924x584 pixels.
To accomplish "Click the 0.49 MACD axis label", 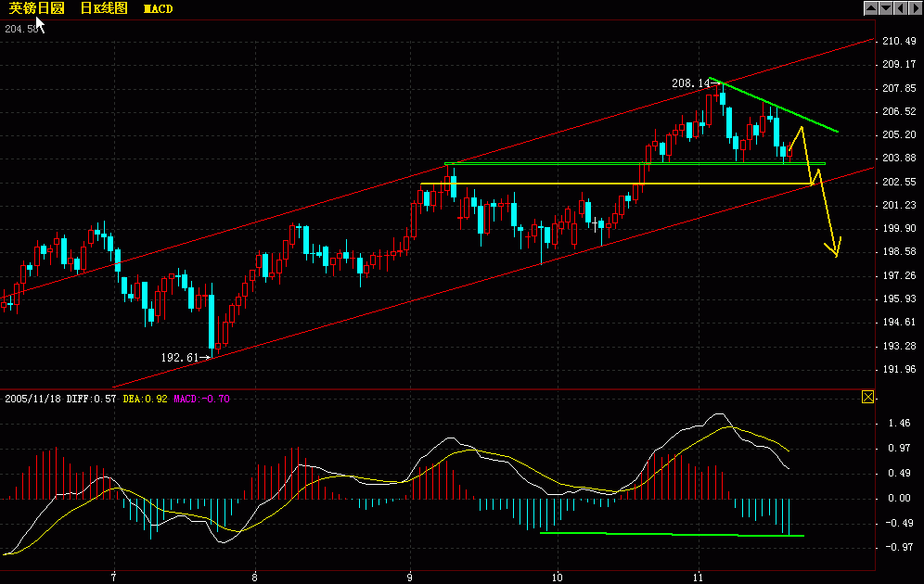I will click(x=899, y=474).
